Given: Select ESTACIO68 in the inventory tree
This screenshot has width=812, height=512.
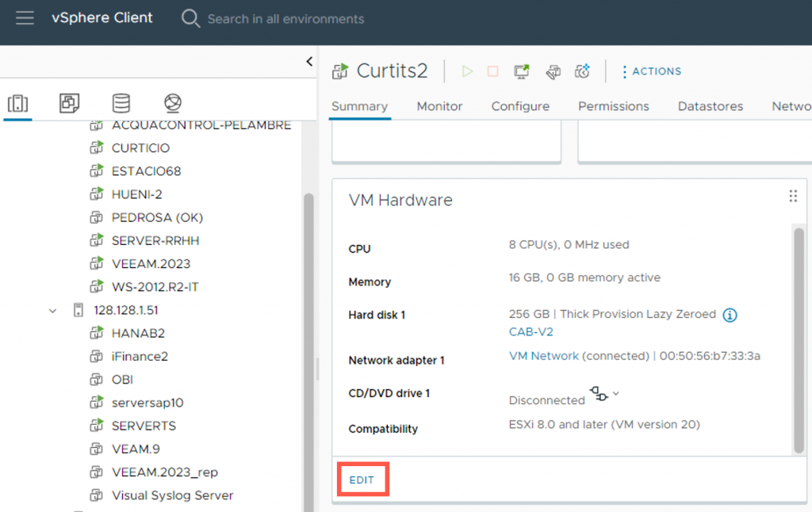Looking at the screenshot, I should tap(146, 171).
